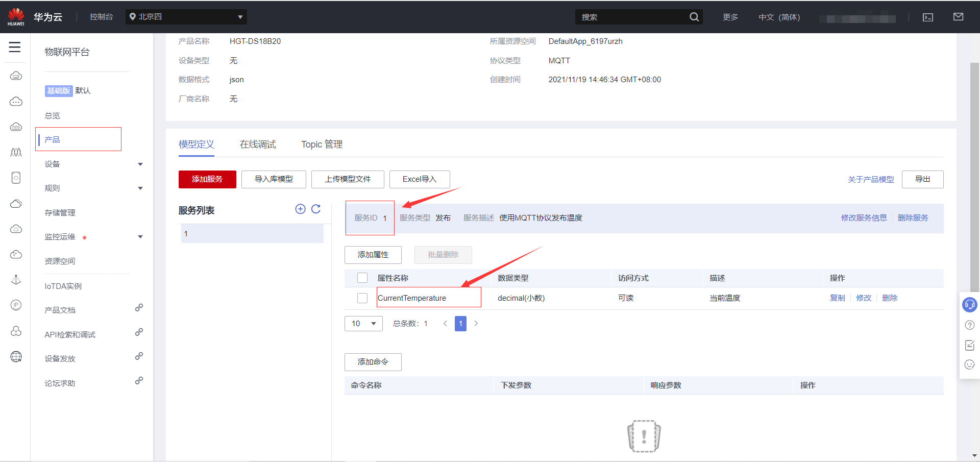Click the three hexagons sidebar icon
The height and width of the screenshot is (462, 980).
point(16,331)
